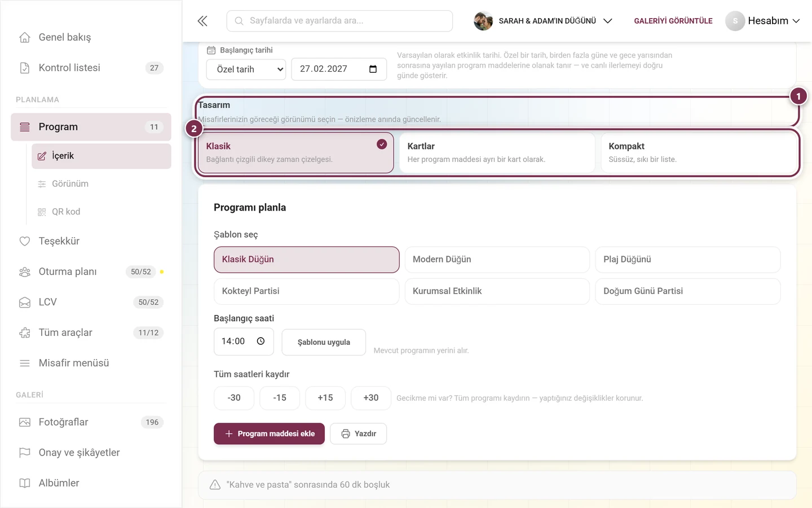
Task: Shift all times by -30 minutes
Action: coord(234,398)
